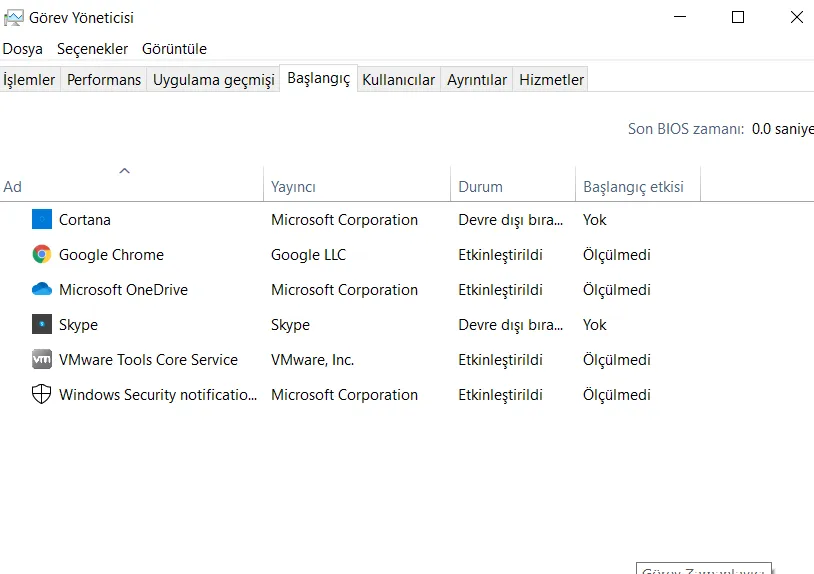Switch to the İşlemler tab
Image resolution: width=814 pixels, height=574 pixels.
tap(29, 79)
